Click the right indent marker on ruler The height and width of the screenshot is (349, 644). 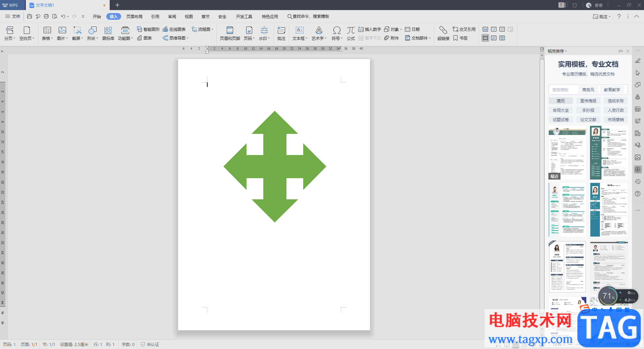pyautogui.click(x=340, y=49)
